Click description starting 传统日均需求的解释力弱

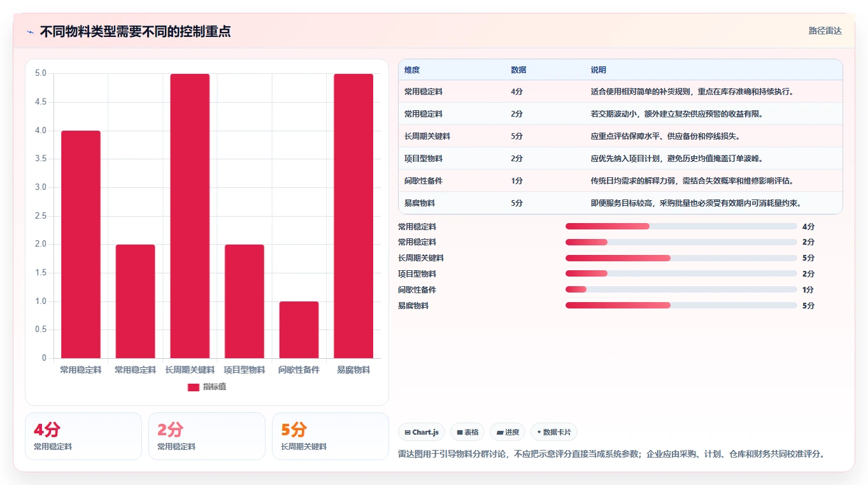pyautogui.click(x=692, y=181)
